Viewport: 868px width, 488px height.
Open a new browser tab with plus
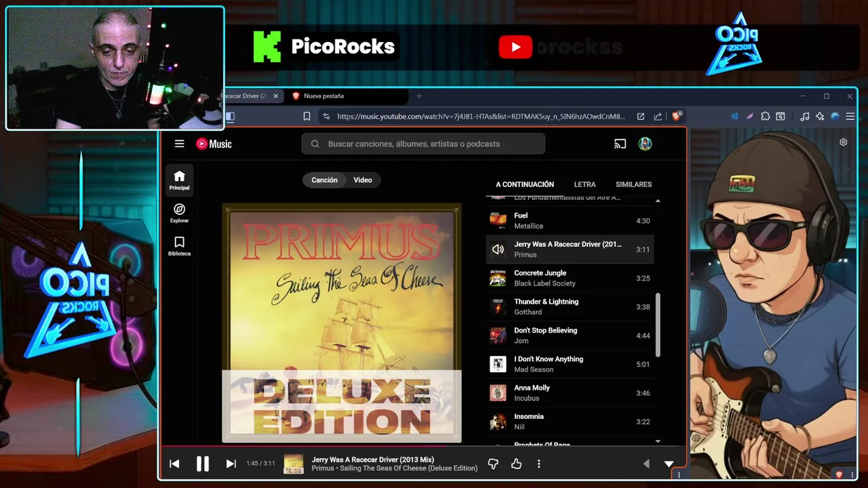tap(419, 96)
